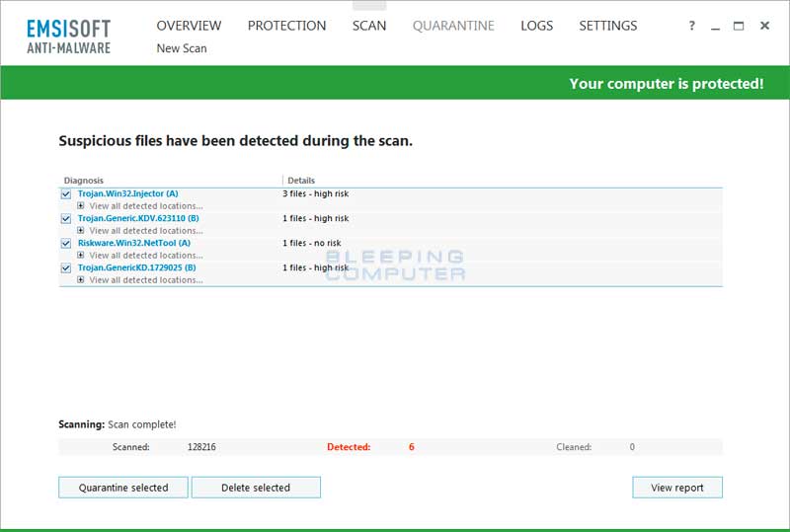Image resolution: width=790 pixels, height=532 pixels.
Task: Click the Detected count value 6
Action: 412,447
